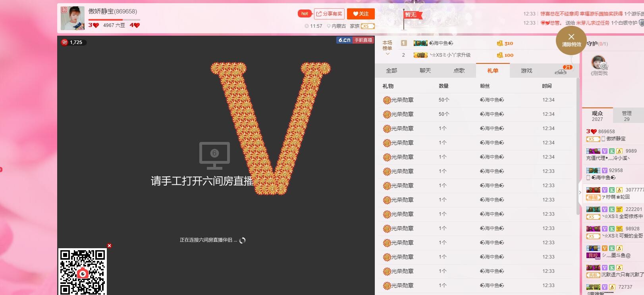Screen dimensions: 644x295
Task: Follow the host with 关注 button
Action: (361, 13)
